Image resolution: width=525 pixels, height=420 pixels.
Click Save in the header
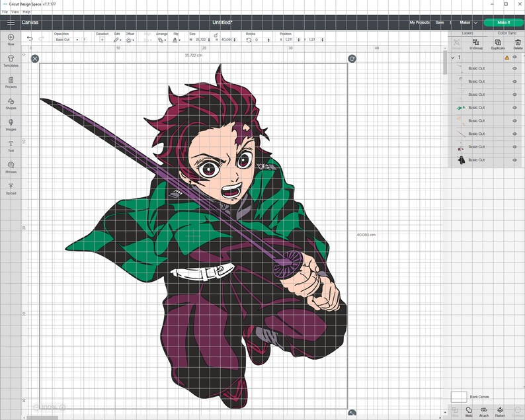click(x=440, y=22)
